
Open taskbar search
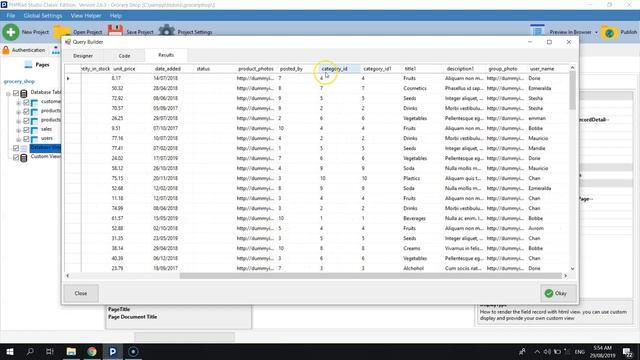click(x=30, y=351)
